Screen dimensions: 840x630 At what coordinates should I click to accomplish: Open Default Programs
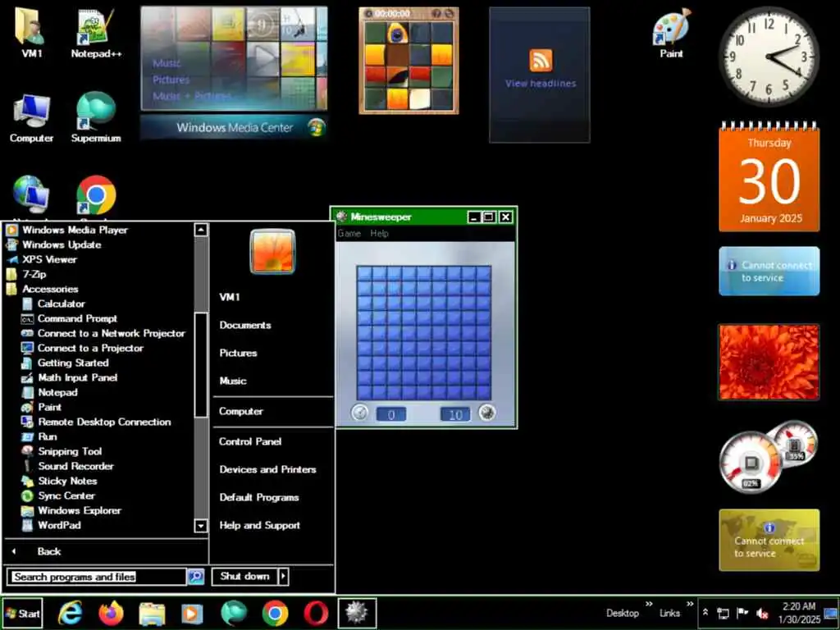pos(259,497)
